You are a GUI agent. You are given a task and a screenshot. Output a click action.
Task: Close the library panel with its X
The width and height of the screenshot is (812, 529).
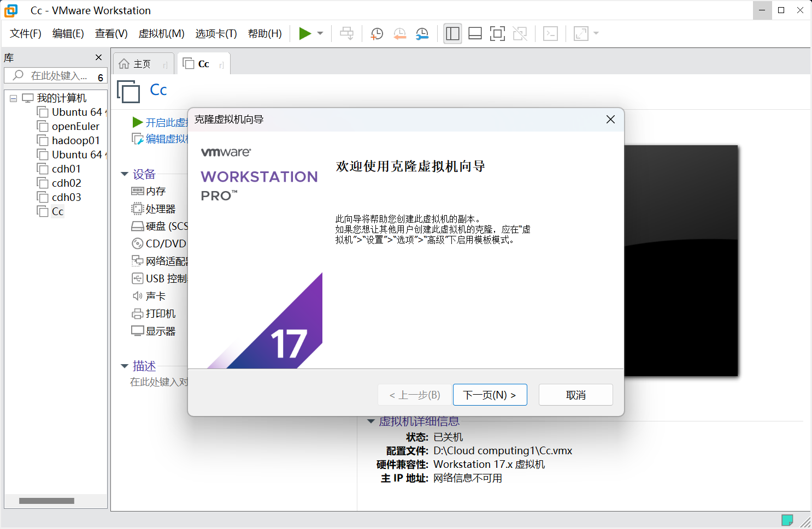point(98,57)
